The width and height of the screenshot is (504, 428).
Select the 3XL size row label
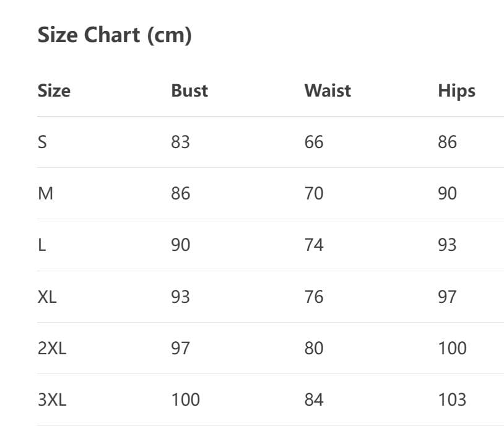click(x=52, y=400)
